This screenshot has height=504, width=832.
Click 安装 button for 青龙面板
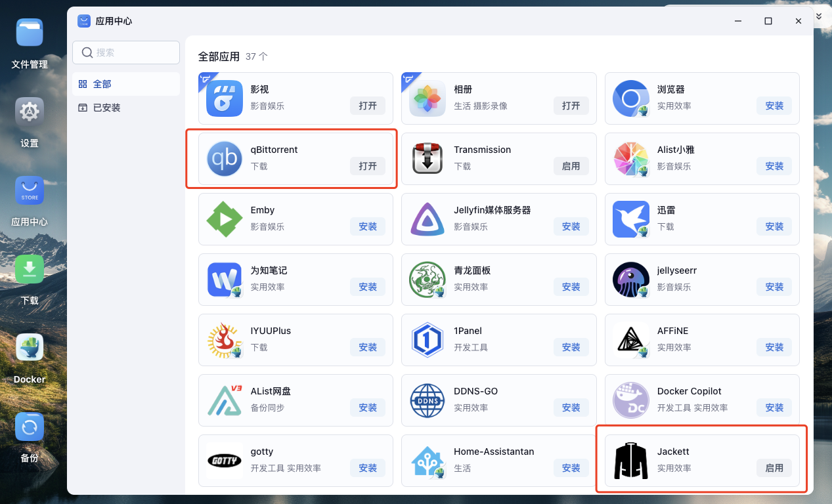pos(571,287)
